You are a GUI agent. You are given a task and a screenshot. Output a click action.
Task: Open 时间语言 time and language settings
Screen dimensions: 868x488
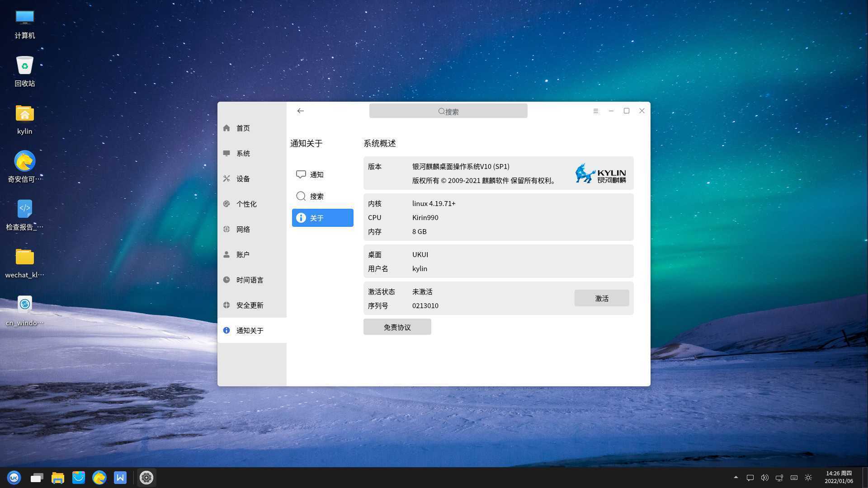(x=249, y=280)
